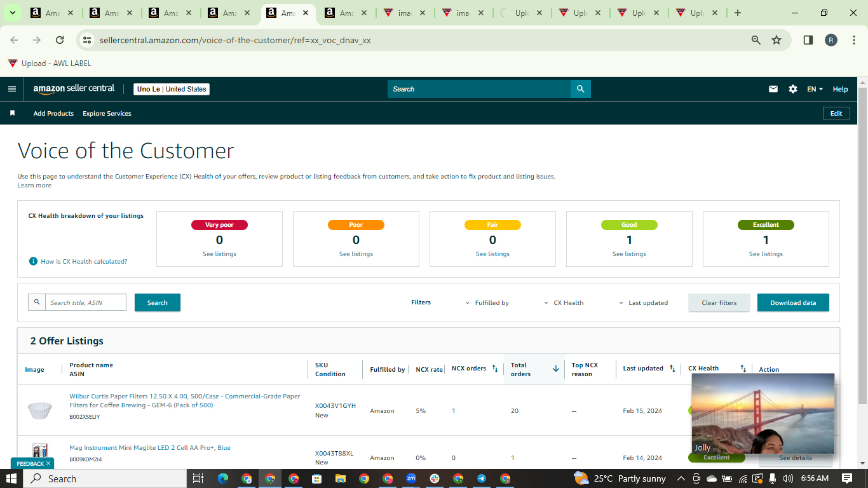See listings under Very poor
The height and width of the screenshot is (488, 868).
click(x=219, y=254)
